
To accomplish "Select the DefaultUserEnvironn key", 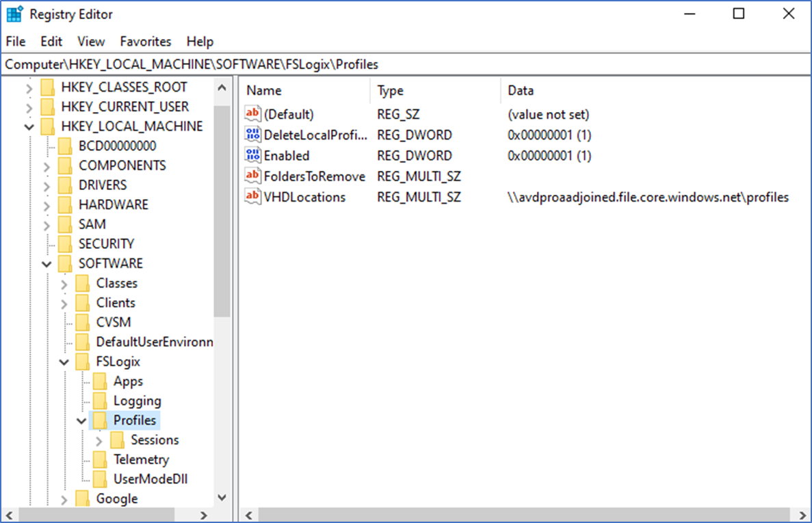I will click(x=155, y=342).
